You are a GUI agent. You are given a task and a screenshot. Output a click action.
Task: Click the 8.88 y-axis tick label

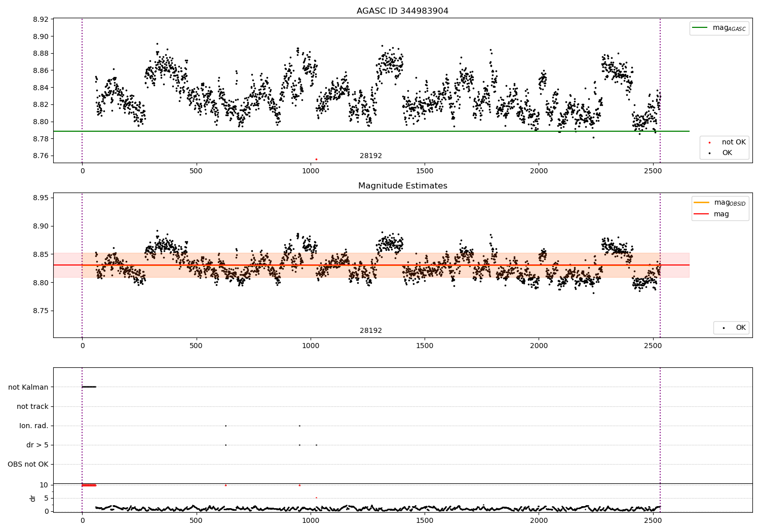(40, 54)
